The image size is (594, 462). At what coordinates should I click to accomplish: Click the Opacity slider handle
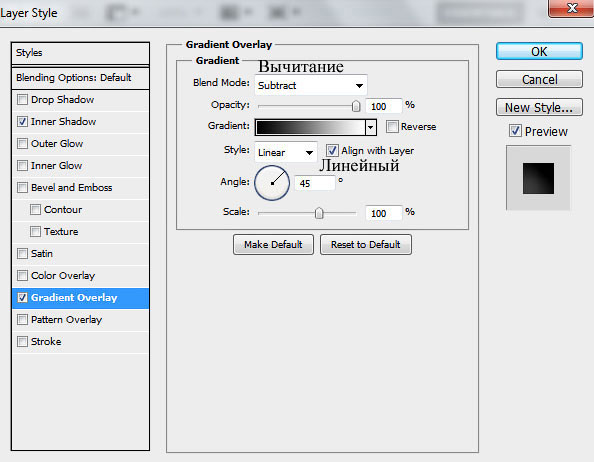coord(356,106)
